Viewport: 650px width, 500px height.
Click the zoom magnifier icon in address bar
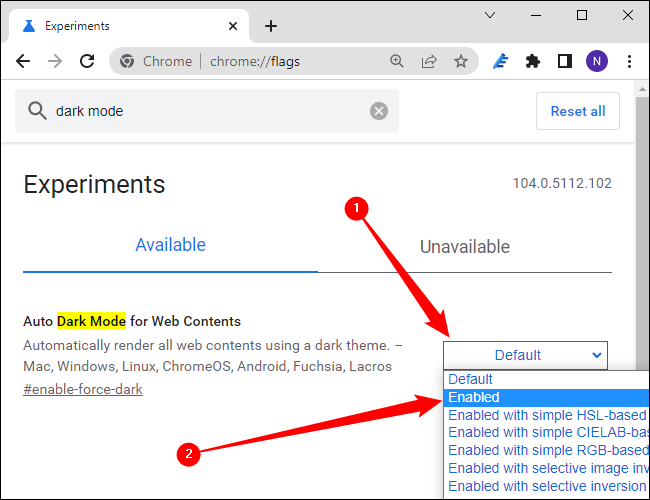tap(397, 61)
